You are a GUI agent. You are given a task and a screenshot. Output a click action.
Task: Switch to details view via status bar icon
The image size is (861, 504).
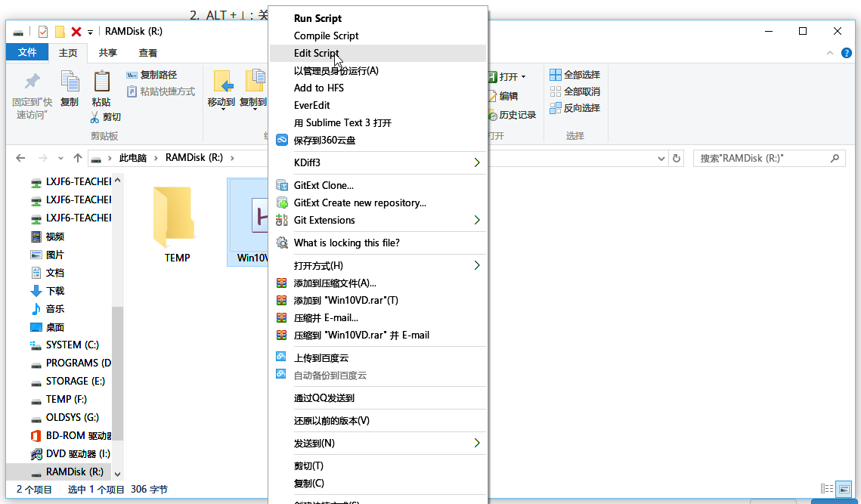coord(825,490)
